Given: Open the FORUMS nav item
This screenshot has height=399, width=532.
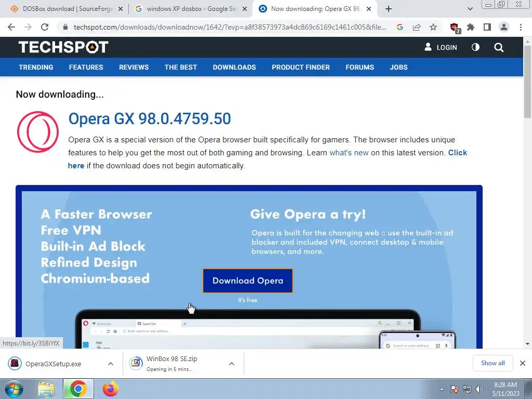Looking at the screenshot, I should click(x=360, y=67).
